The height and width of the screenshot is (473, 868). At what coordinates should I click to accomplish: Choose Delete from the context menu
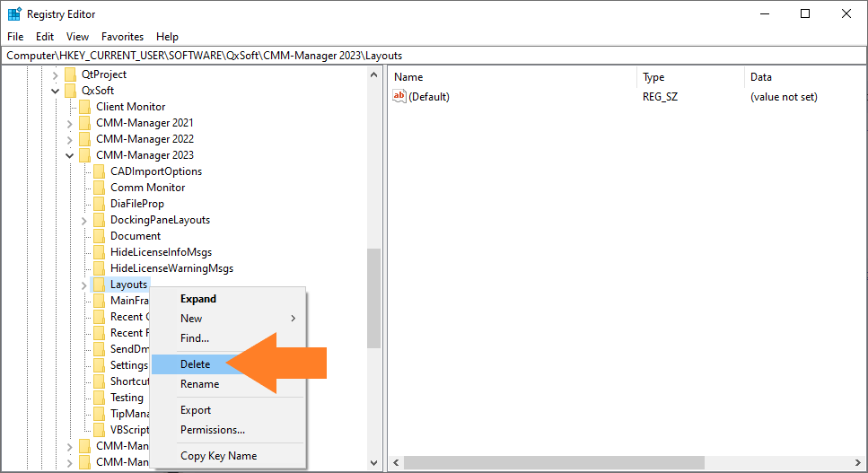point(195,364)
